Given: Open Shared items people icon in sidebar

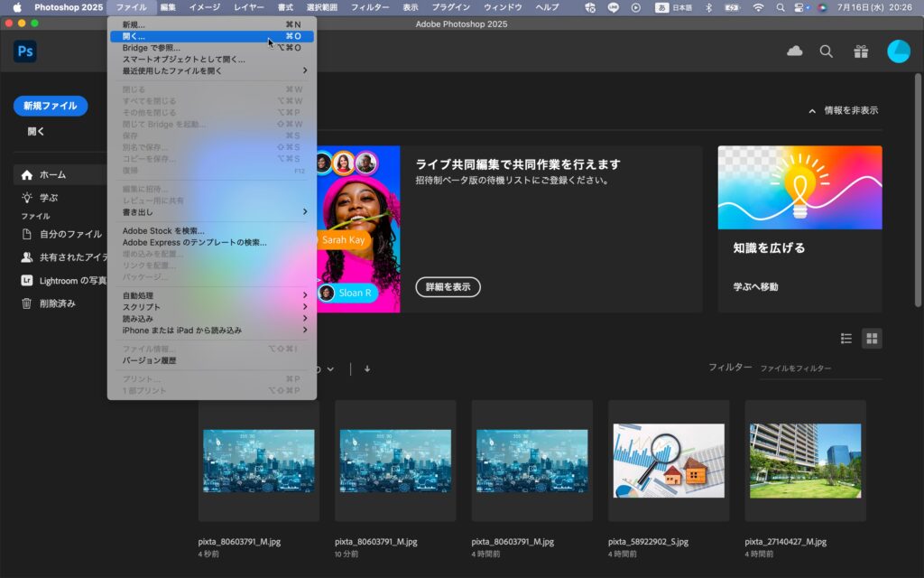Looking at the screenshot, I should tap(26, 257).
